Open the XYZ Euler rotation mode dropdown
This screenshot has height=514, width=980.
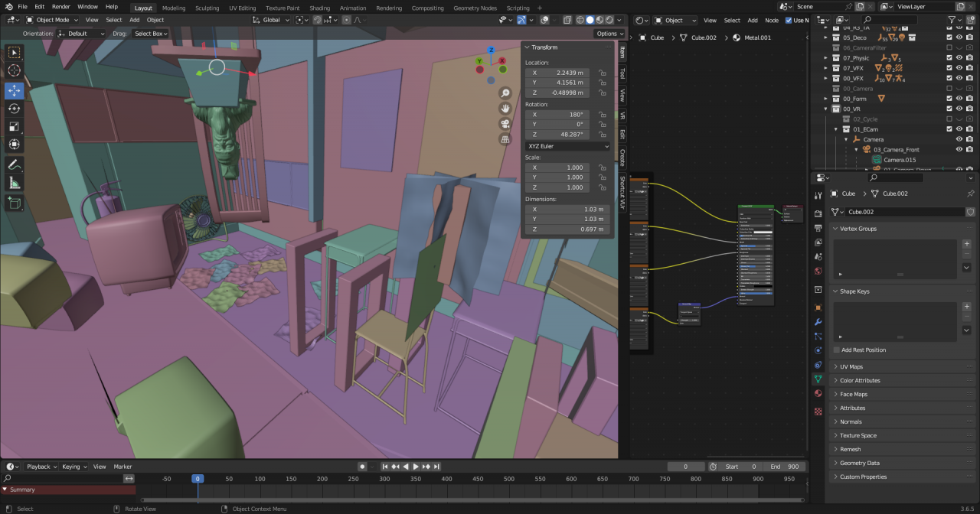tap(567, 146)
